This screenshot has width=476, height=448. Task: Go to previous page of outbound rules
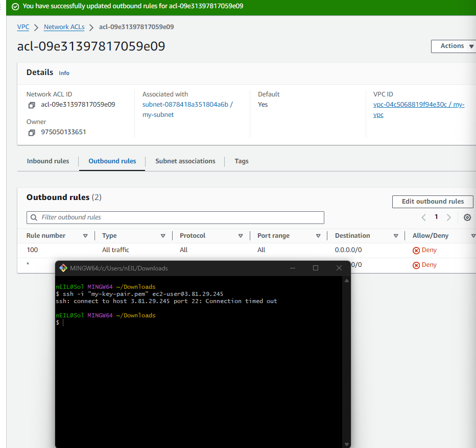pos(424,217)
